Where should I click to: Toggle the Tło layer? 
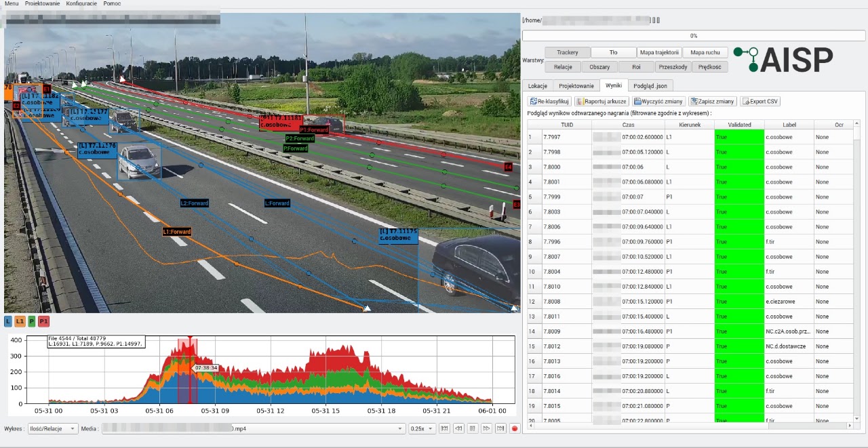(613, 52)
